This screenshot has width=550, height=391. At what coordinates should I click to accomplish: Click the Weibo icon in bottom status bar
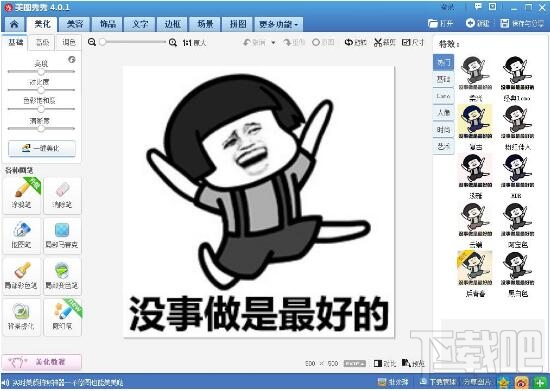pos(522,383)
